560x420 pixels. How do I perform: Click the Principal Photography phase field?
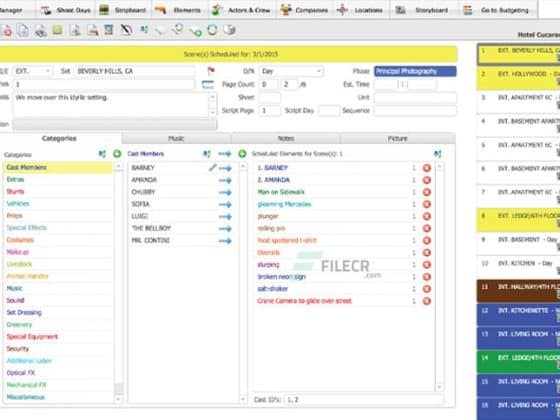[415, 71]
